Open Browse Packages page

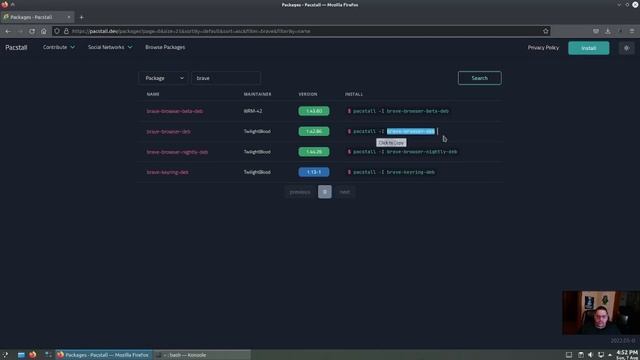[165, 47]
